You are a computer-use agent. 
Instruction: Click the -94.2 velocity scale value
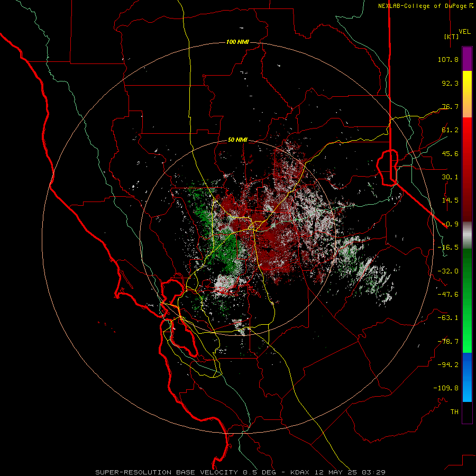tap(448, 365)
